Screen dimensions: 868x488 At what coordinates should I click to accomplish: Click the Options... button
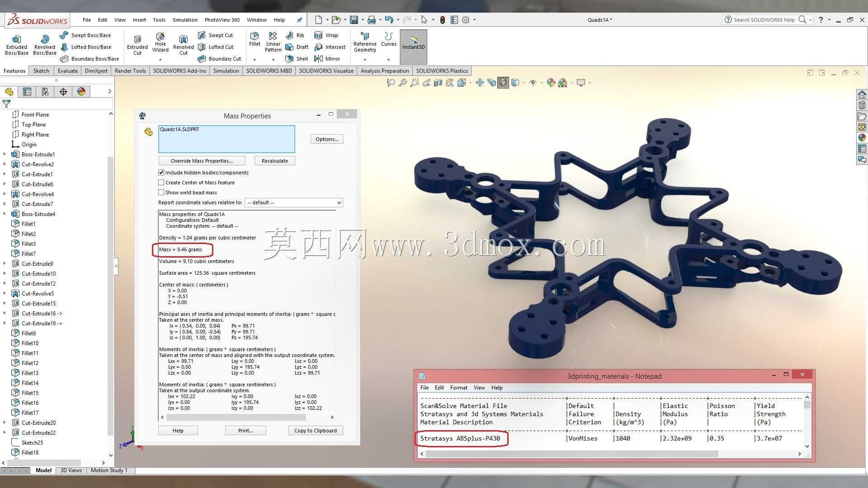coord(327,139)
